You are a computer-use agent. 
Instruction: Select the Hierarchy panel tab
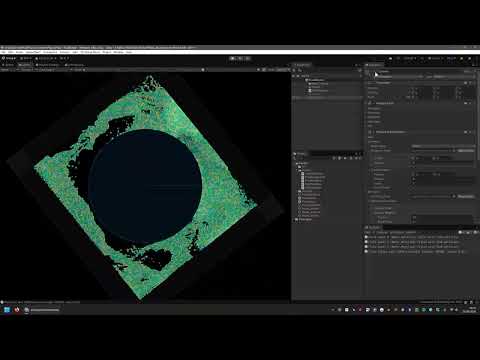302,65
